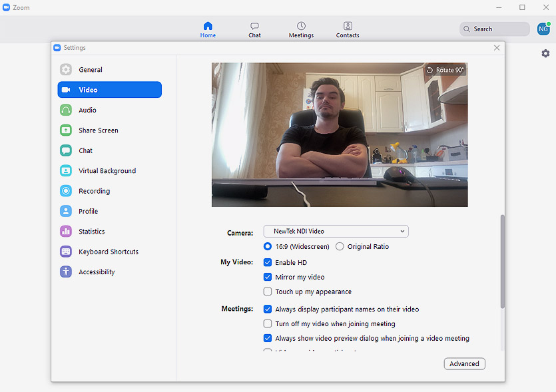Open the Home tab icon

click(208, 26)
